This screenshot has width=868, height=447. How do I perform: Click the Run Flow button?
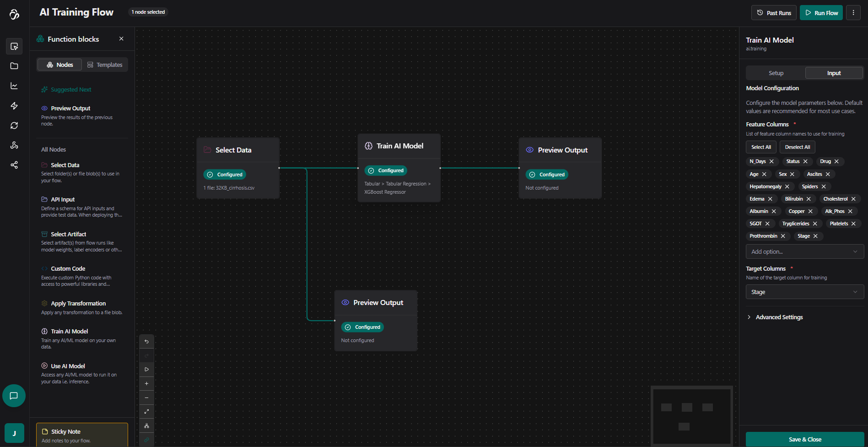click(821, 13)
